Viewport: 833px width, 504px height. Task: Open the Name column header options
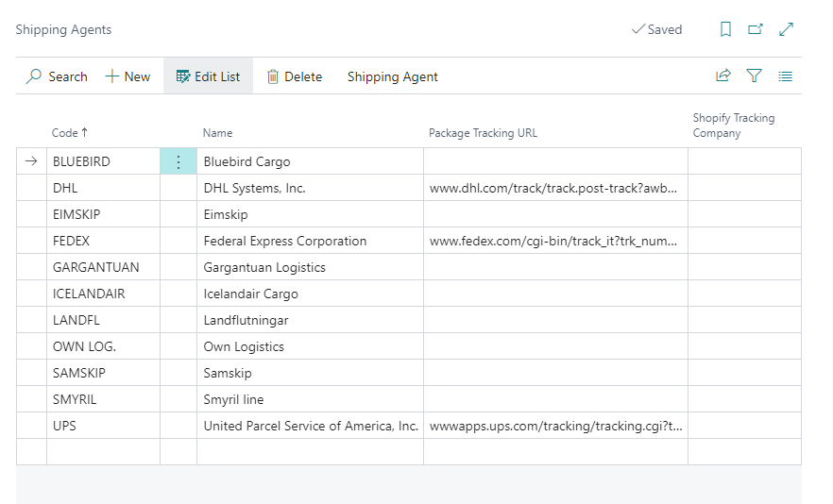pos(217,133)
